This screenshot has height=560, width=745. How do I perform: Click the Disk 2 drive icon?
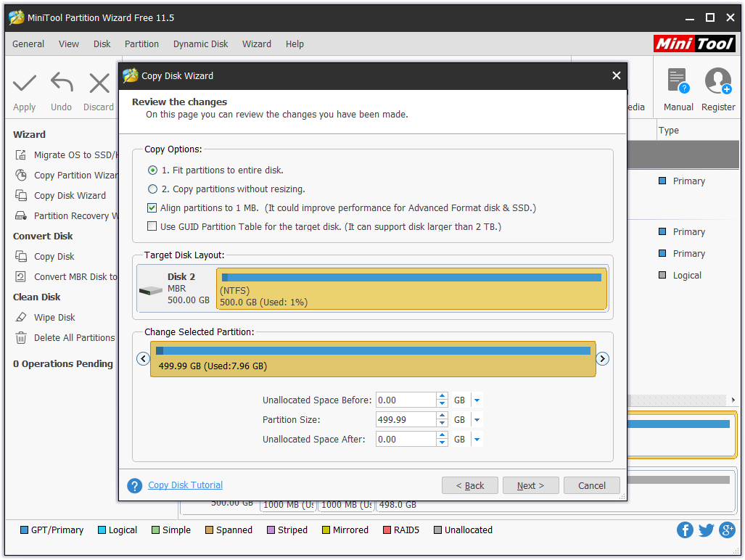click(x=151, y=290)
